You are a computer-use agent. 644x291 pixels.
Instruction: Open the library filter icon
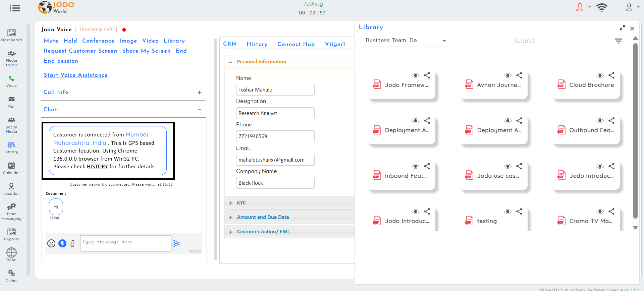point(619,41)
